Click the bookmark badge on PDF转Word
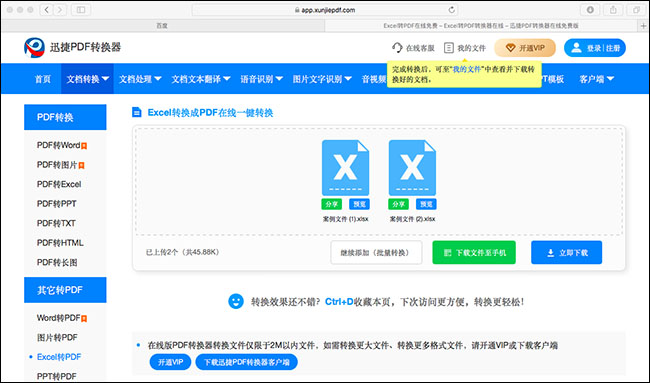650x383 pixels. (x=84, y=146)
